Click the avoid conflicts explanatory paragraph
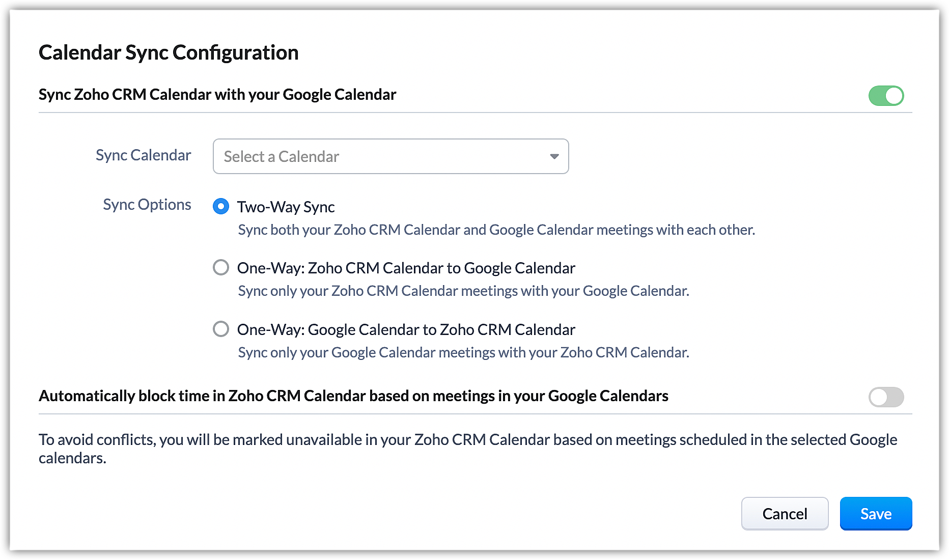949x560 pixels. click(x=467, y=448)
